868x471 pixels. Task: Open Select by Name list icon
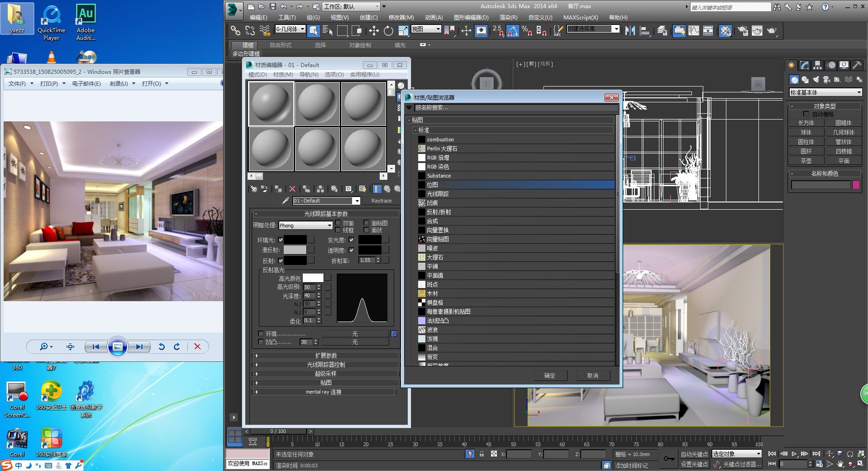(x=328, y=30)
